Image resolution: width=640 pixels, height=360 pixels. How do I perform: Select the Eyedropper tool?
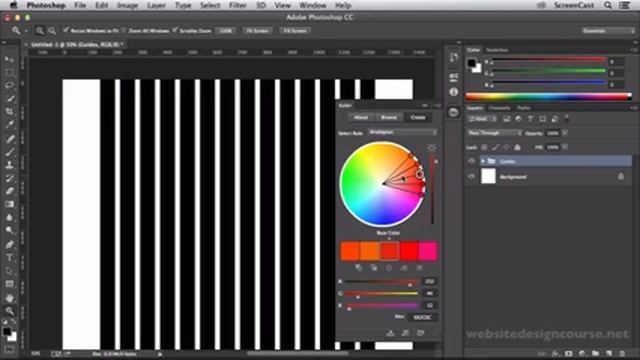9,124
